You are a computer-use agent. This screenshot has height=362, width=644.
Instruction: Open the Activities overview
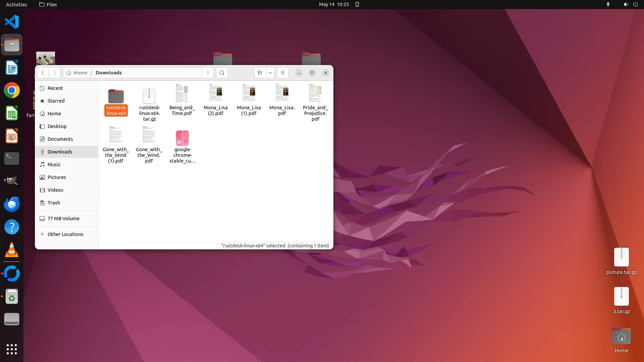[16, 4]
